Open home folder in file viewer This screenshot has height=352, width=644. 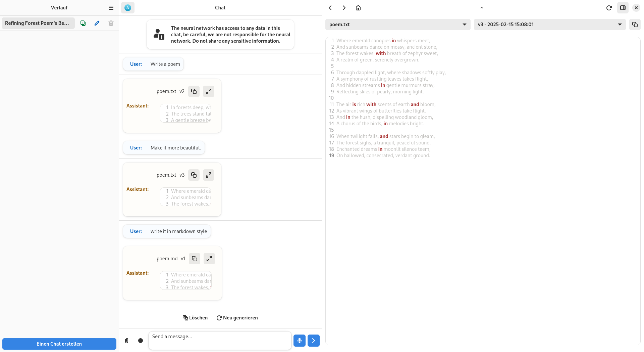coord(358,8)
